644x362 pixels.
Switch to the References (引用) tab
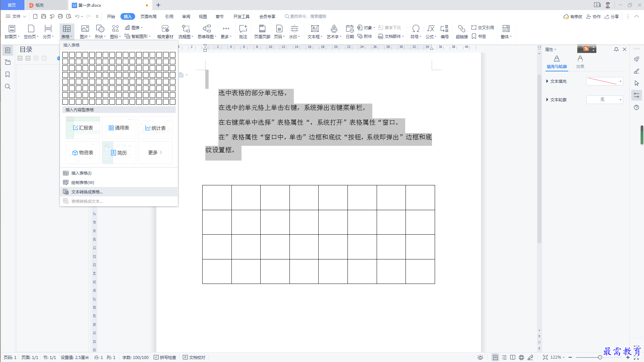(169, 16)
